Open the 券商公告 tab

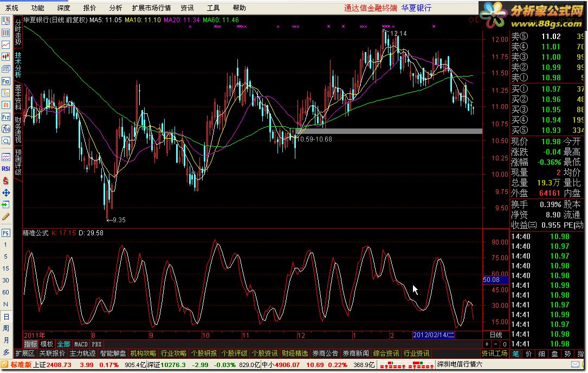(325, 353)
